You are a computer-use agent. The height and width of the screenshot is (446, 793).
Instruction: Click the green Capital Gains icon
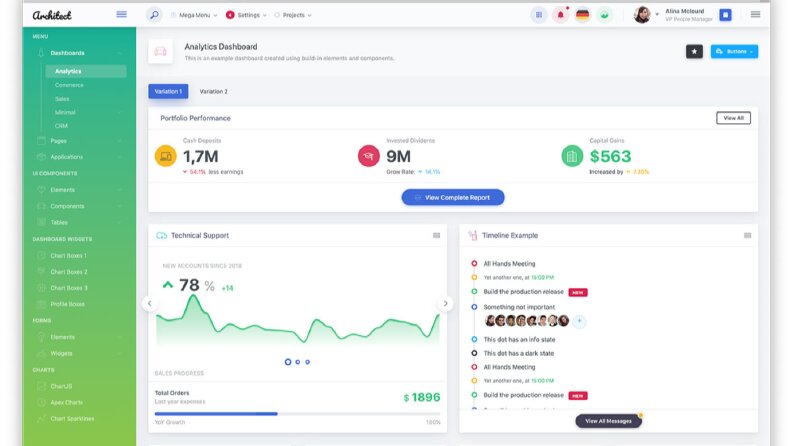[x=572, y=156]
